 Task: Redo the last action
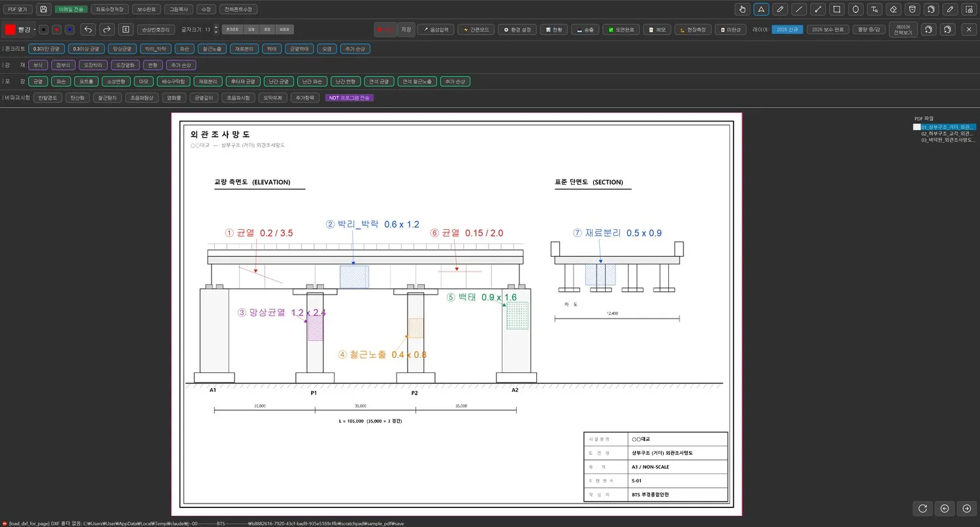click(107, 29)
